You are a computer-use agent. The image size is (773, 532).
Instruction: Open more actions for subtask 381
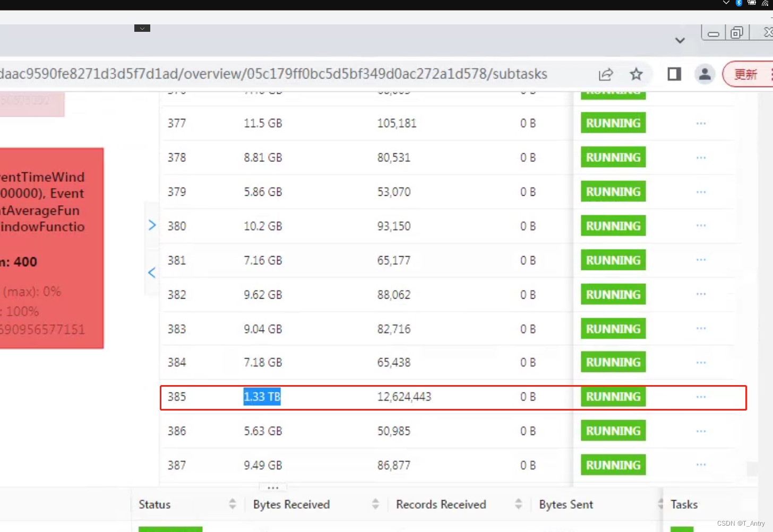tap(701, 260)
